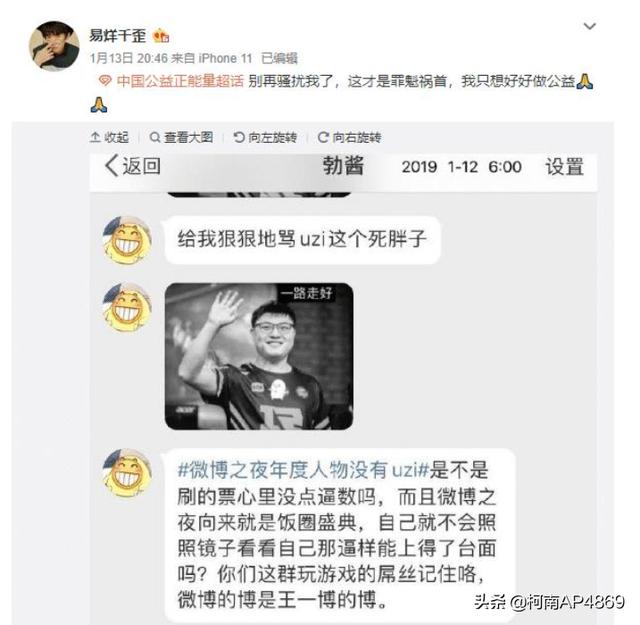The image size is (640, 625).
Task: Collapse the image with 收起
Action: (109, 137)
